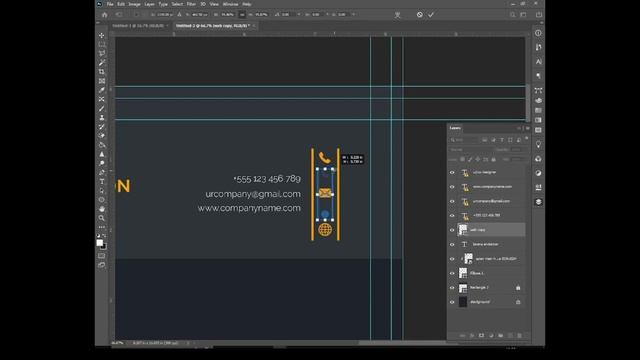Screen dimensions: 640x360
Task: Click the width percentage field
Action: tap(228, 15)
